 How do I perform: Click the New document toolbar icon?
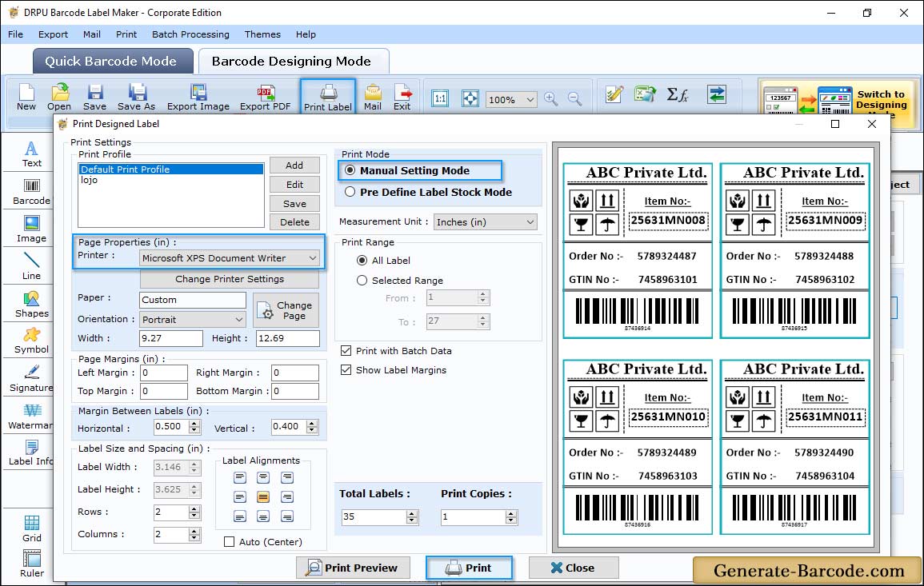coord(26,97)
